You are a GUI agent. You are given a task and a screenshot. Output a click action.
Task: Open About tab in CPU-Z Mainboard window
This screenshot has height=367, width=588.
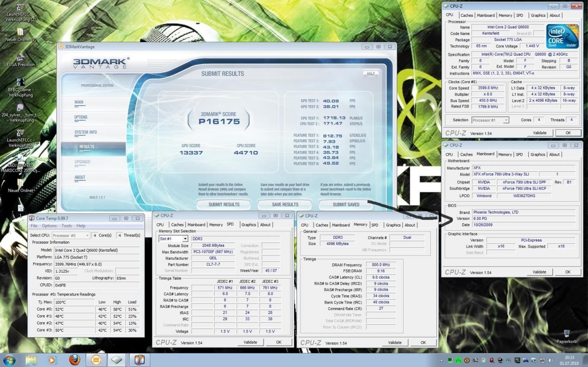coord(554,154)
